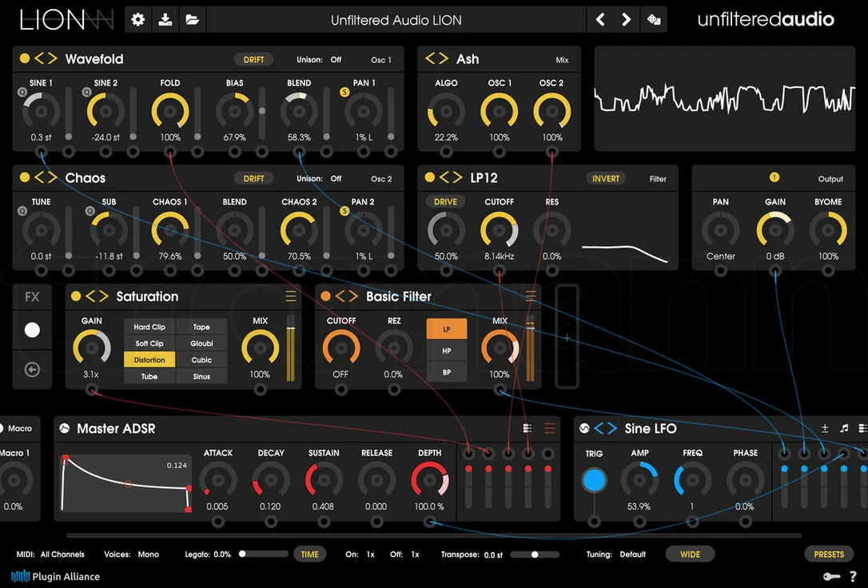The height and width of the screenshot is (588, 868).
Task: Select the Tape saturation mode
Action: click(201, 327)
